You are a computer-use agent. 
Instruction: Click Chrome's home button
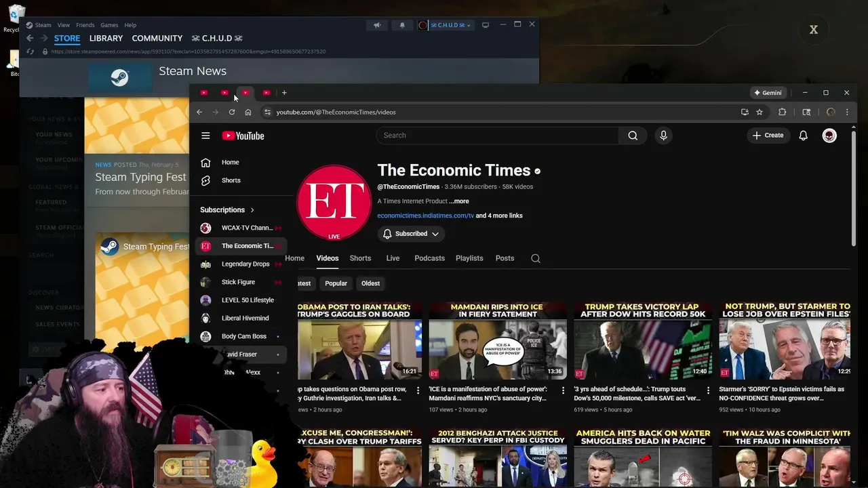pyautogui.click(x=248, y=112)
